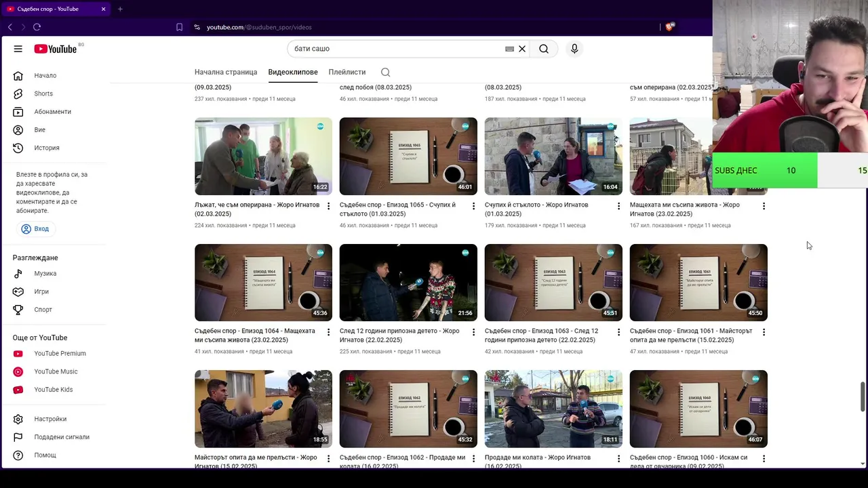The height and width of the screenshot is (488, 868).
Task: Reload the page with the browser refresh icon
Action: pos(37,27)
